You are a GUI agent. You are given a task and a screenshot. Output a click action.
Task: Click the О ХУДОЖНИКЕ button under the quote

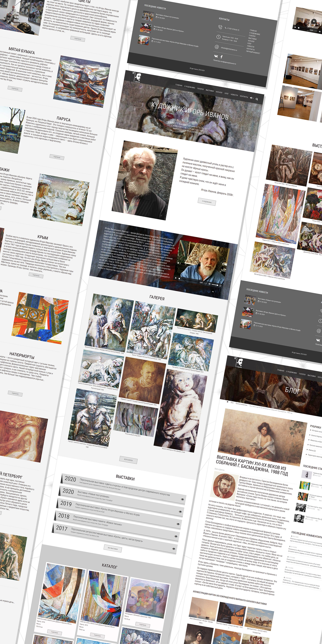coord(207,202)
